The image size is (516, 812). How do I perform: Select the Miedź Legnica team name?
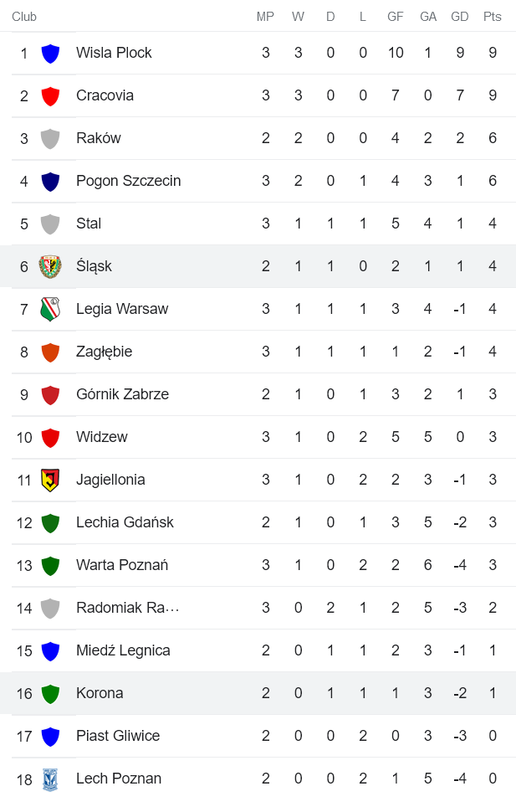point(123,650)
